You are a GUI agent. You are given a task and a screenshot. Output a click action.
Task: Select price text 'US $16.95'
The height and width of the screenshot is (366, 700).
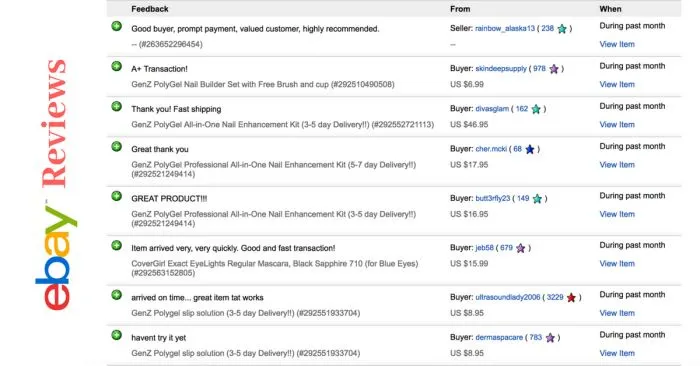click(x=469, y=214)
